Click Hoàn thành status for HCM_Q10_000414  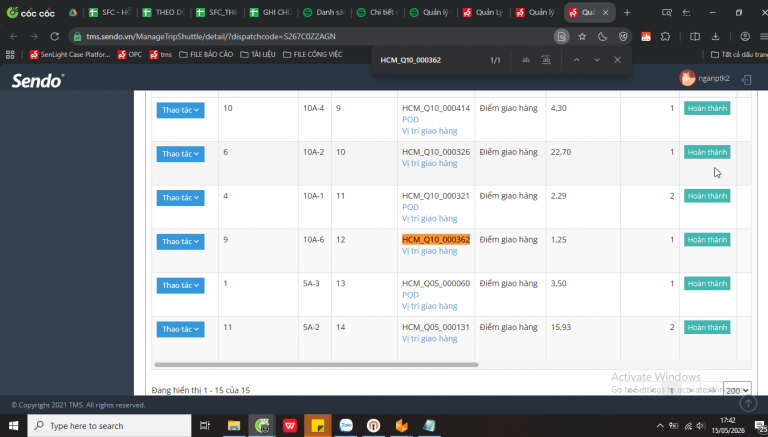pos(707,108)
